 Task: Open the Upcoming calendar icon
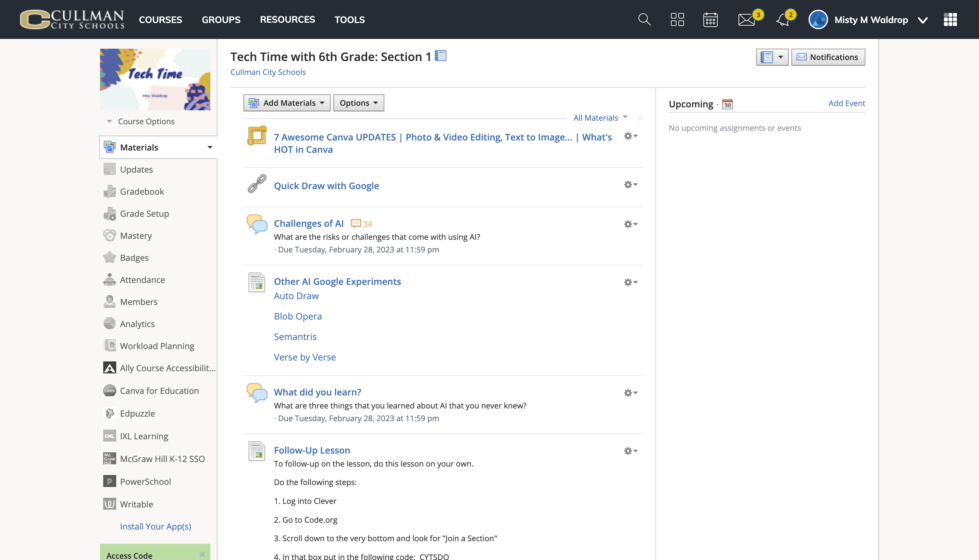point(727,104)
